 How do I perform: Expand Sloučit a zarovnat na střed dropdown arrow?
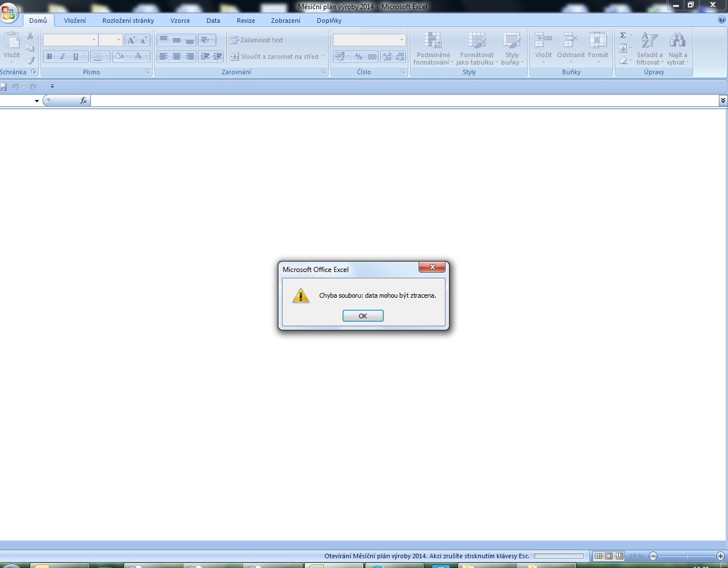(323, 57)
